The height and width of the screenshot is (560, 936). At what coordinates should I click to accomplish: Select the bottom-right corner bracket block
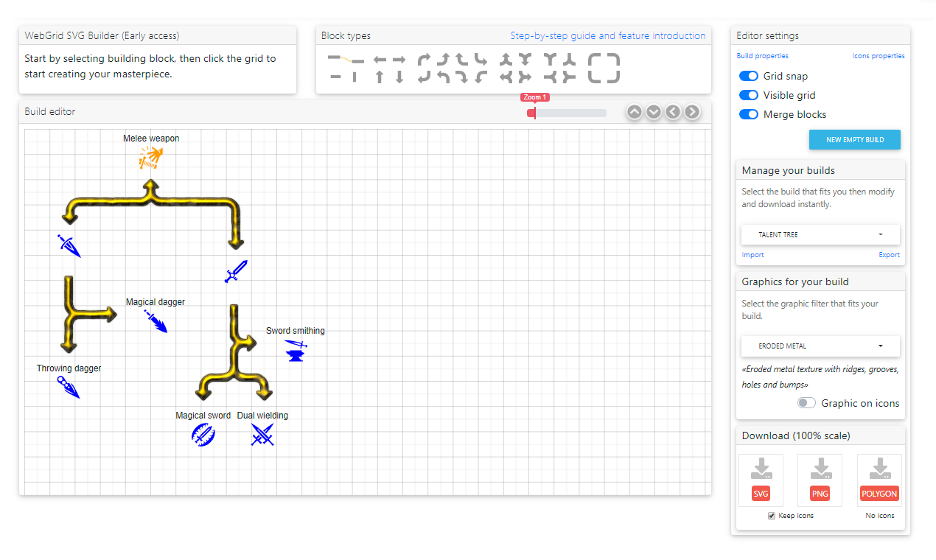[613, 77]
